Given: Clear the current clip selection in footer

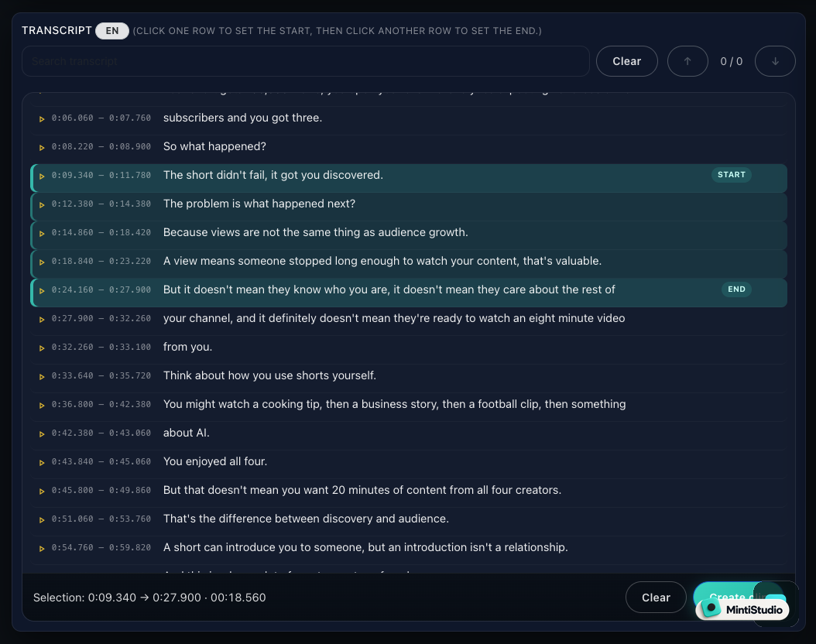Looking at the screenshot, I should click(x=656, y=598).
